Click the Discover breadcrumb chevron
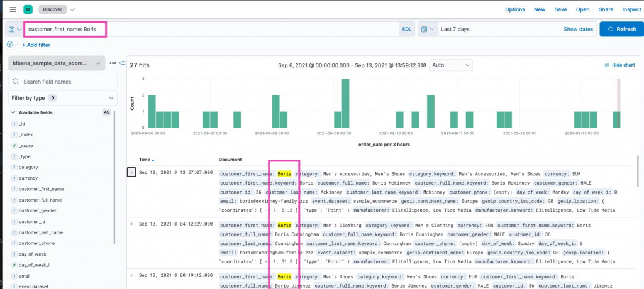Image resolution: width=644 pixels, height=289 pixels. pyautogui.click(x=73, y=9)
